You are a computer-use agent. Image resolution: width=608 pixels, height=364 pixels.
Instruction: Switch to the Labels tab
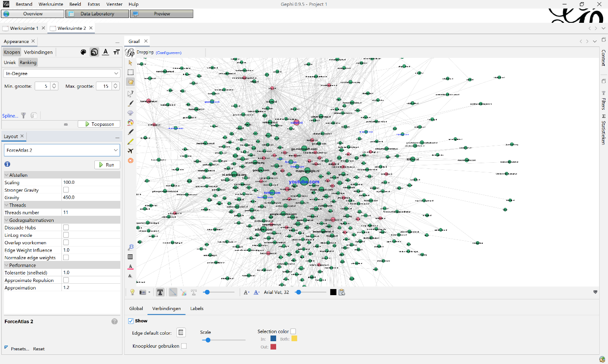(197, 309)
